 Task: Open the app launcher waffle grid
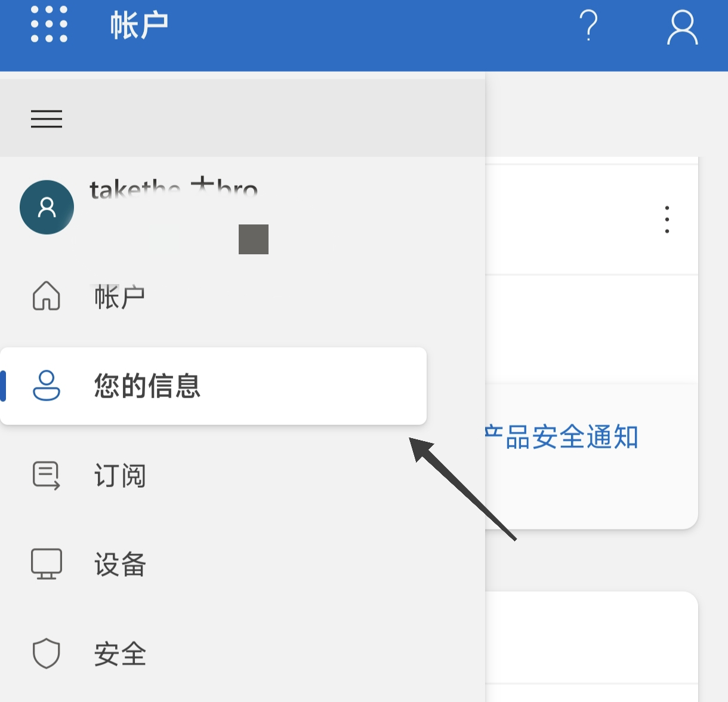(x=49, y=24)
